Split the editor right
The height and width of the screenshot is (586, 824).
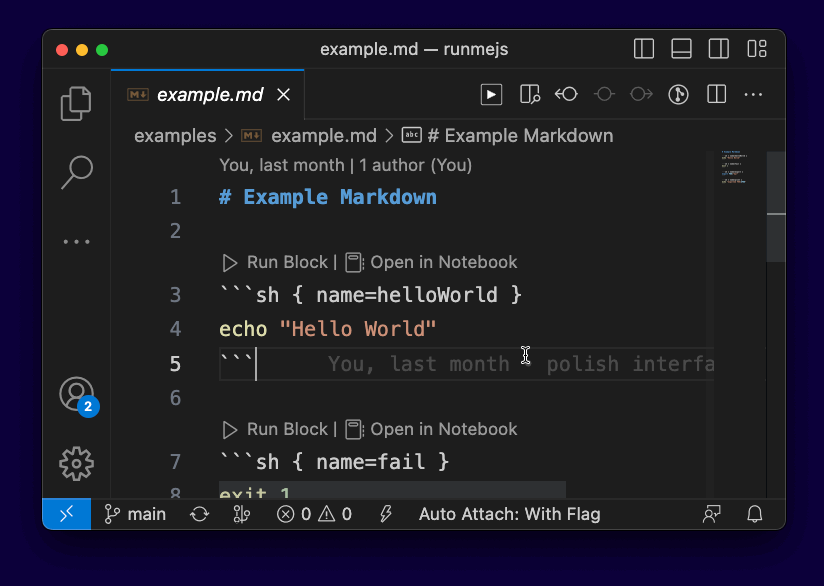click(x=716, y=95)
